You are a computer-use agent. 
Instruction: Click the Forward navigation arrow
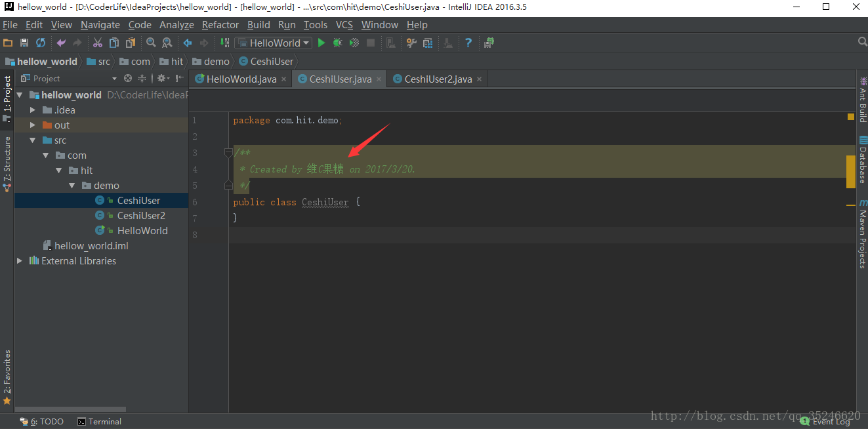click(204, 43)
